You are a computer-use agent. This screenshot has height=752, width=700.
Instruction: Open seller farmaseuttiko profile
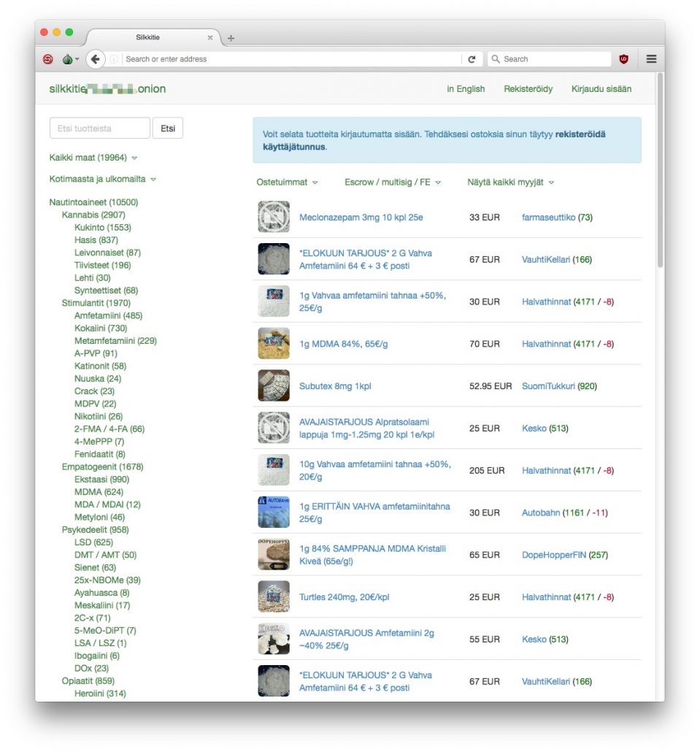548,218
